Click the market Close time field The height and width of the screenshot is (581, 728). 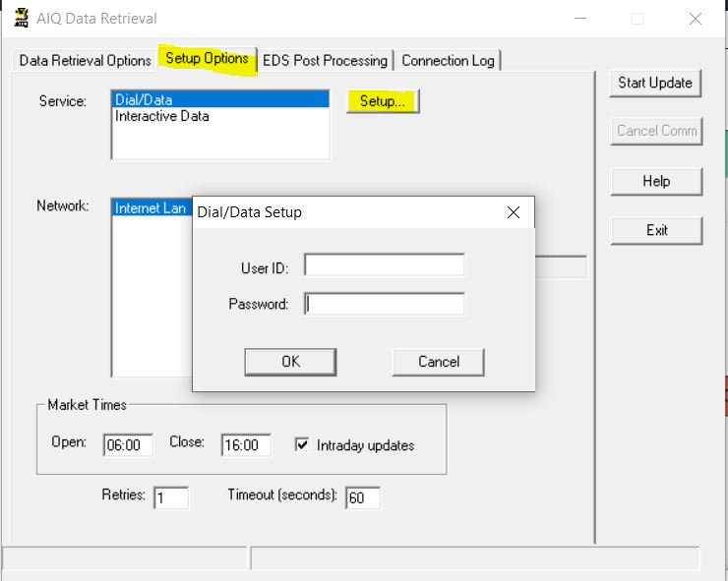coord(245,445)
